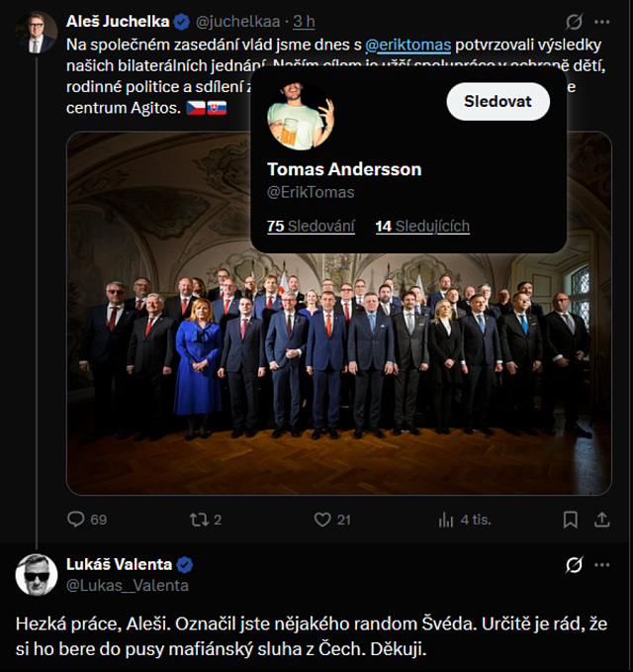Bookmark Aleš Juchelka's tweet
This screenshot has width=633, height=672.
[x=570, y=519]
